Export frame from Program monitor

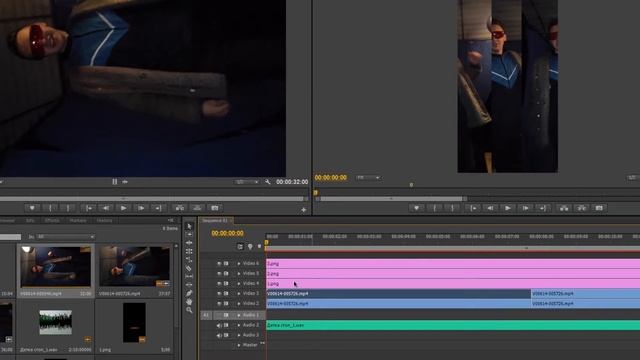pos(599,208)
